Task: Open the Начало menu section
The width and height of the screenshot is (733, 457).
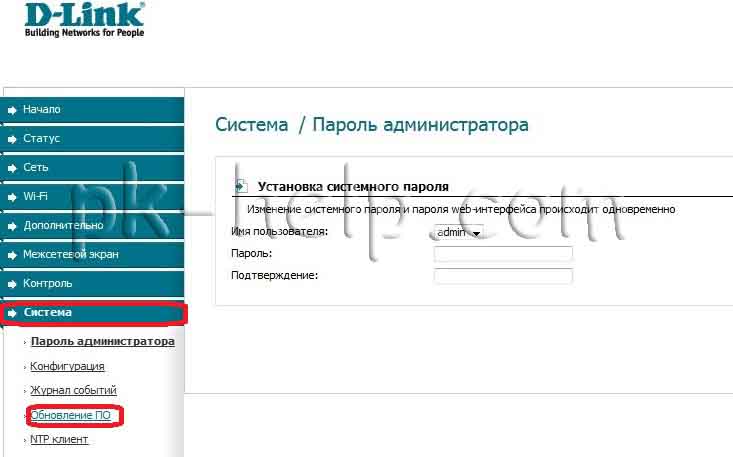Action: click(x=93, y=110)
